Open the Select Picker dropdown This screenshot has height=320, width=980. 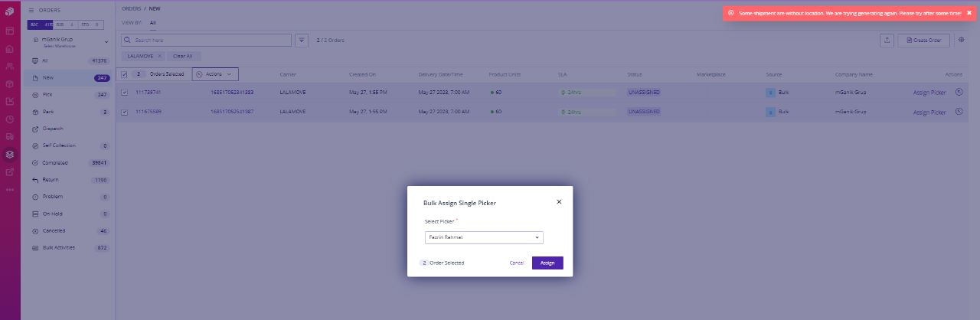tap(484, 237)
